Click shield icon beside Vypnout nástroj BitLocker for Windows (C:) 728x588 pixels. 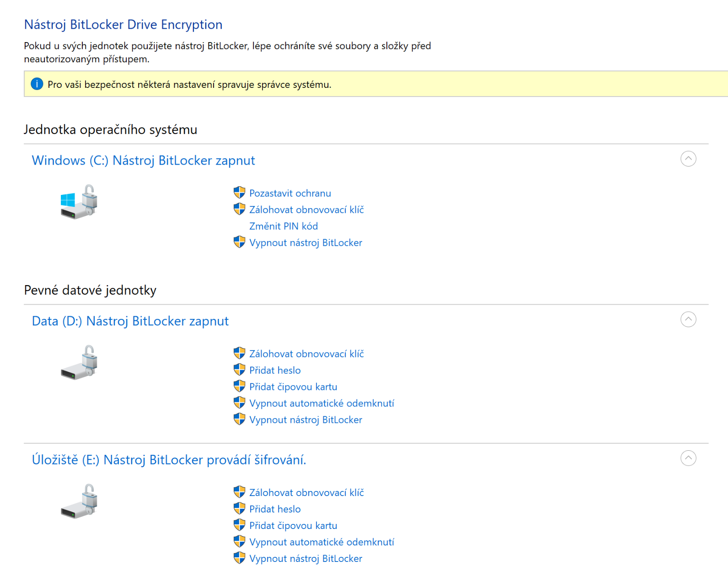[x=239, y=242]
